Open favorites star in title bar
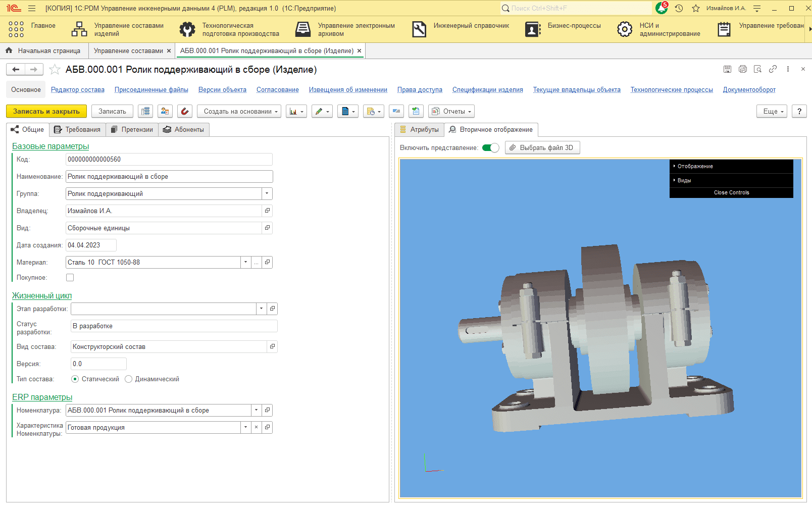Image resolution: width=812 pixels, height=508 pixels. click(696, 8)
